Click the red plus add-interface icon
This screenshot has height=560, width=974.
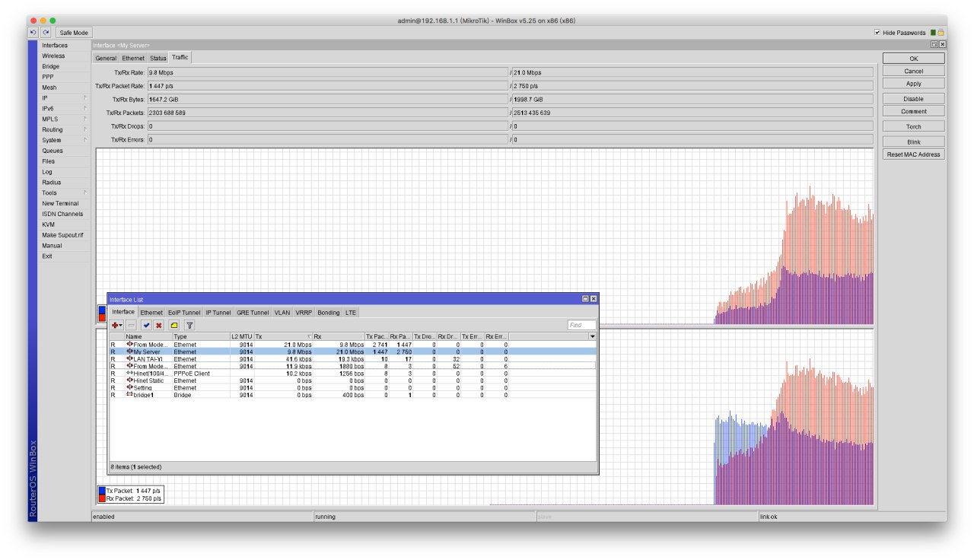pyautogui.click(x=115, y=325)
